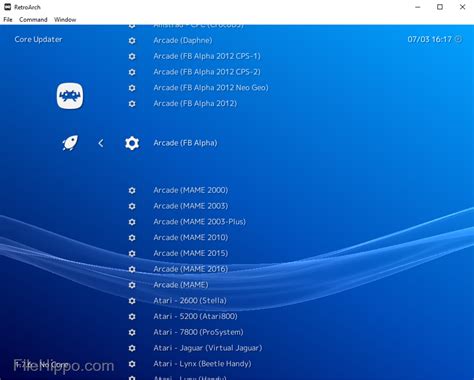Select Atari - 5200 (Atari800) core

[x=195, y=316]
